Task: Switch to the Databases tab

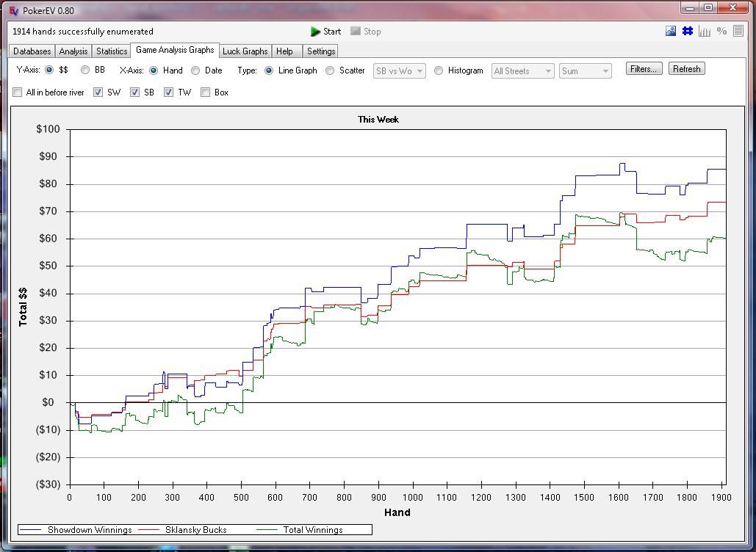Action: (x=32, y=51)
